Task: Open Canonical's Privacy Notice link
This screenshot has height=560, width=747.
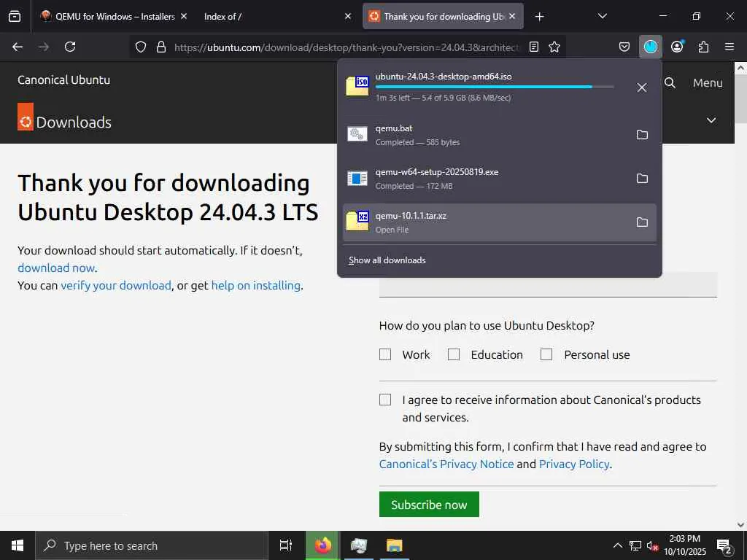Action: (446, 464)
